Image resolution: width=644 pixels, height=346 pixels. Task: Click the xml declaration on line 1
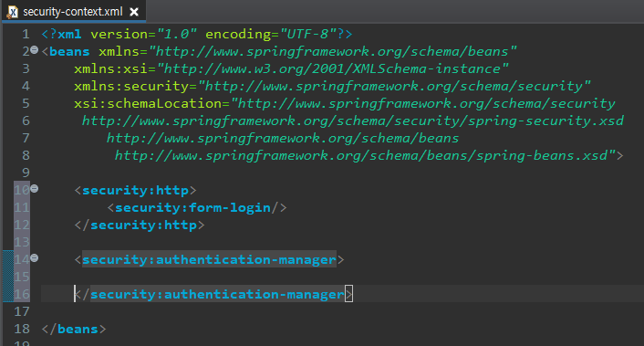(x=197, y=34)
